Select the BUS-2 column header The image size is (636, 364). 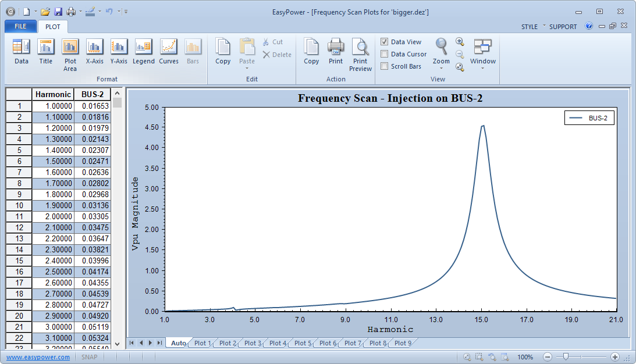[x=92, y=94]
